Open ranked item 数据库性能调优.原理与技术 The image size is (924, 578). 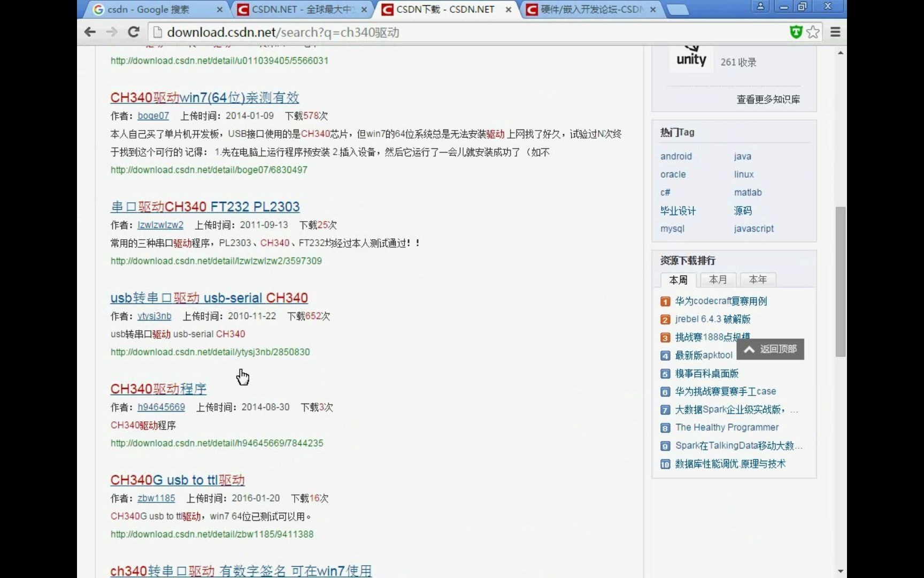730,463
